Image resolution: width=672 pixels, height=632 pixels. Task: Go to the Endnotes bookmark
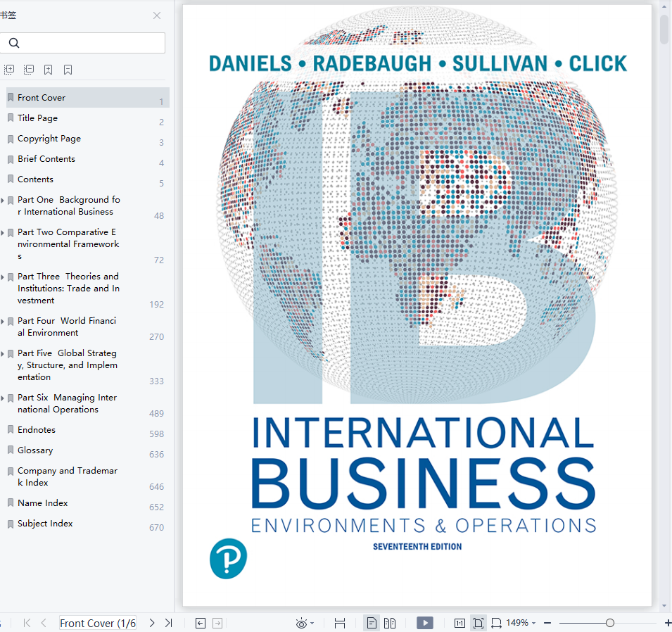(37, 429)
